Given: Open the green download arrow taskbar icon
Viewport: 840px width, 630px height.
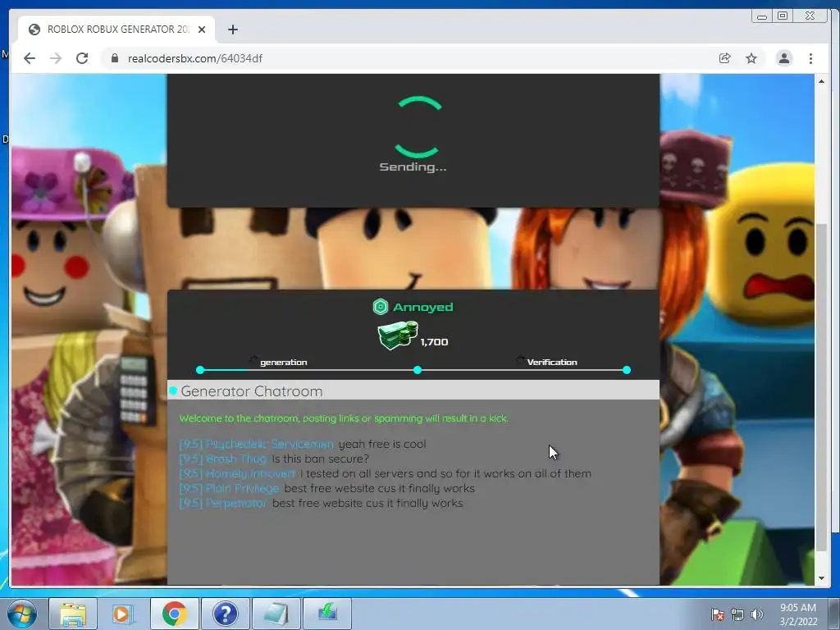Looking at the screenshot, I should tap(327, 614).
